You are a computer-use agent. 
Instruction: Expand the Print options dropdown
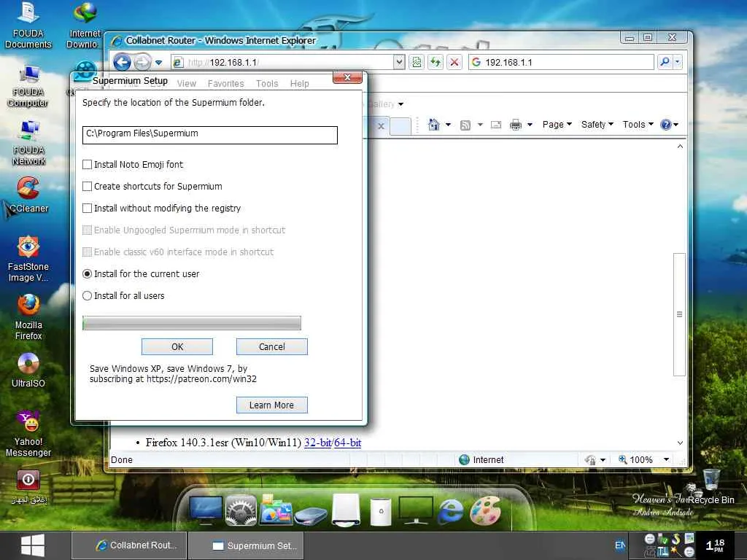[x=530, y=125]
